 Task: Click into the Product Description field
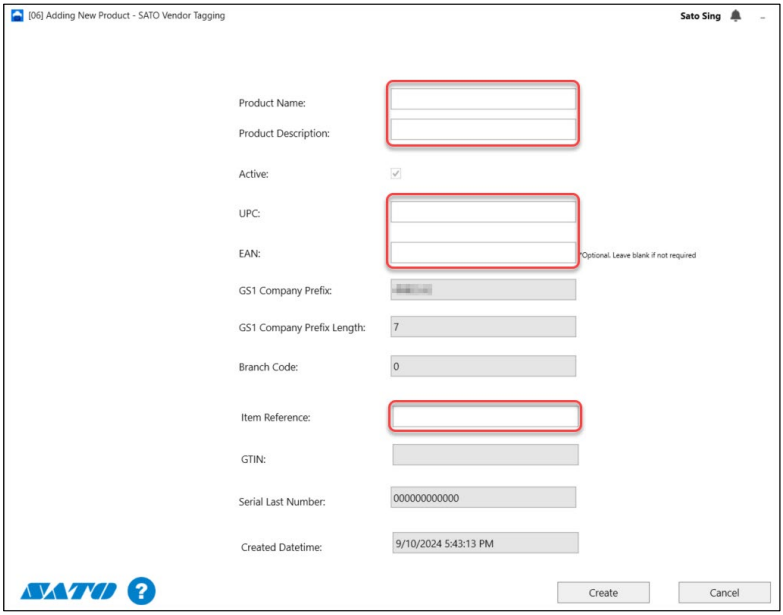(x=483, y=129)
